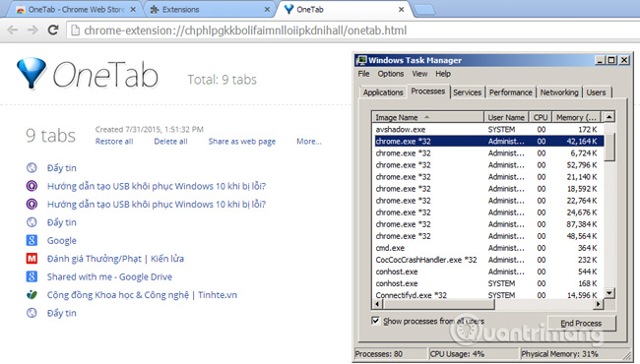This screenshot has width=640, height=364.
Task: Reload the page with refresh icon
Action: [53, 30]
